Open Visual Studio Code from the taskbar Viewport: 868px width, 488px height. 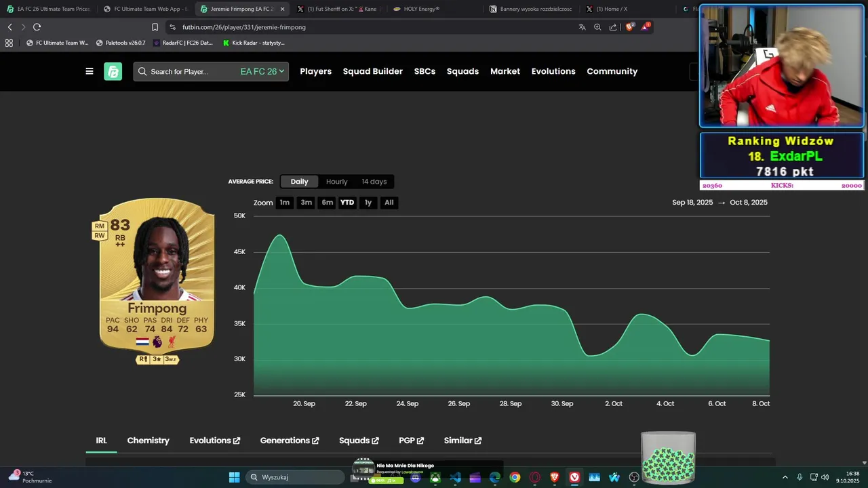click(455, 477)
